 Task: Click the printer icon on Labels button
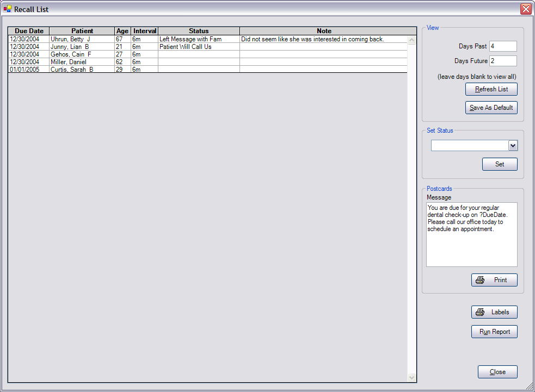(480, 312)
